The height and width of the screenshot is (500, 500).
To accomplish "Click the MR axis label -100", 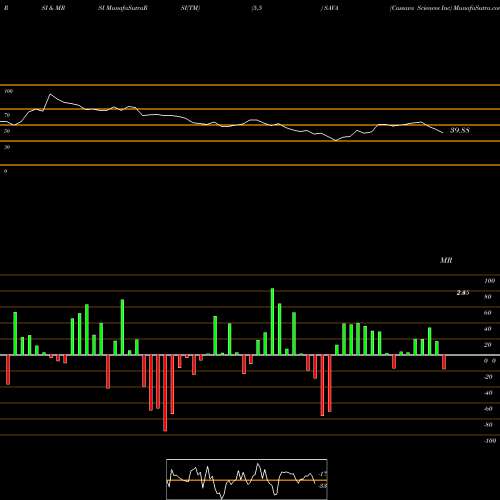I will pyautogui.click(x=490, y=441).
